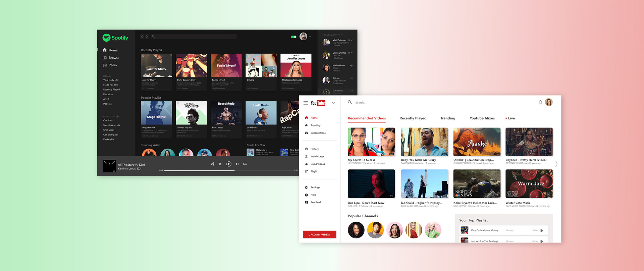
Task: Open Your Daily Mix in Spotify library
Action: tap(111, 80)
